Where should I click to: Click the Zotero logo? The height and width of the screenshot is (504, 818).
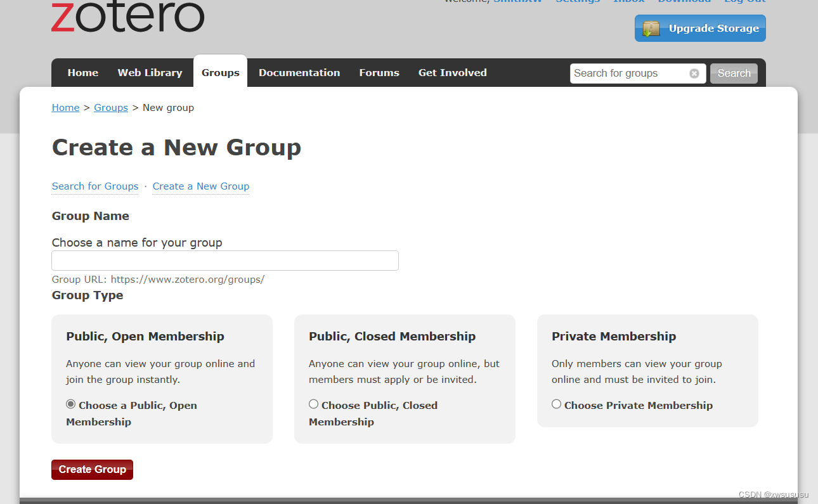[127, 16]
